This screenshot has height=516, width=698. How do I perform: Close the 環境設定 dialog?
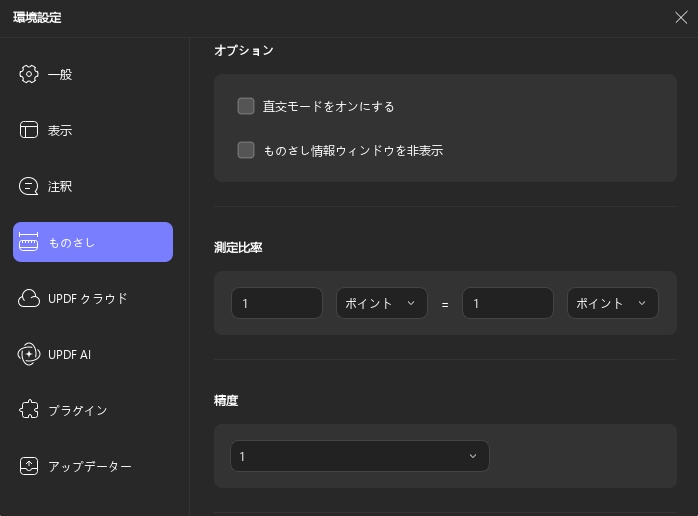coord(681,17)
